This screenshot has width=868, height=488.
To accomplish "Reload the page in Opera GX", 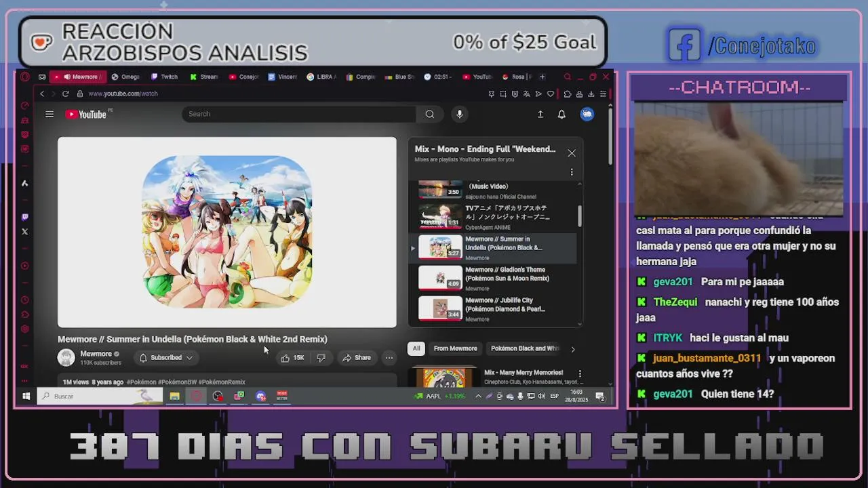I will 65,94.
